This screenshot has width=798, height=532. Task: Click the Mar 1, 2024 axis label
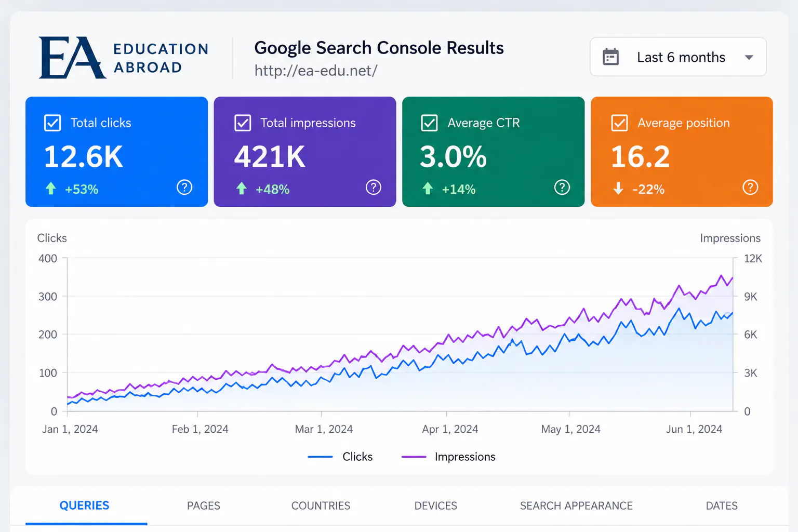(324, 429)
